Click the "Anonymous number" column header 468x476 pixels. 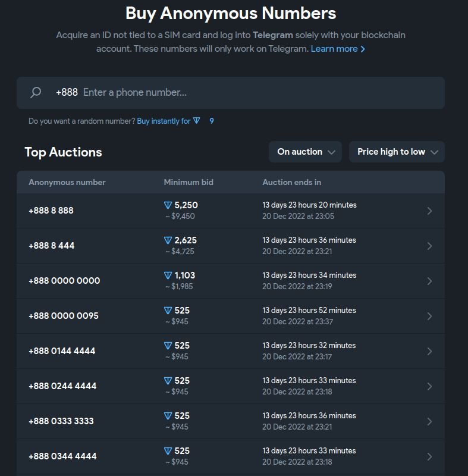(x=67, y=182)
